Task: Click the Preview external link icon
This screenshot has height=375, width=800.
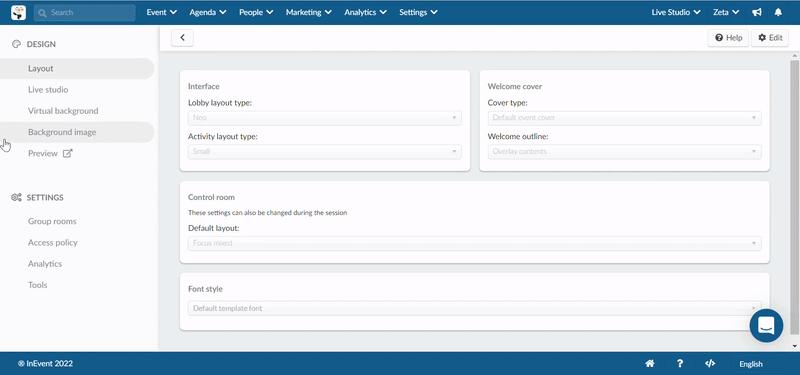Action: (x=68, y=153)
